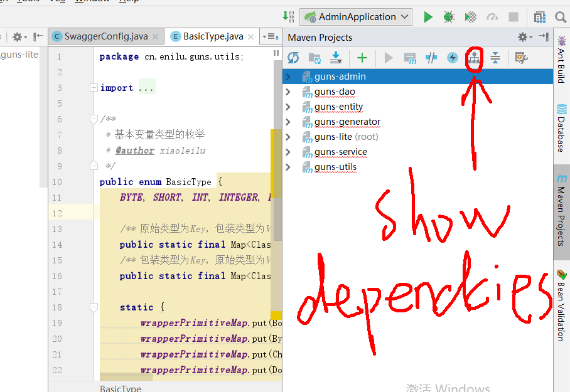This screenshot has height=392, width=570.
Task: Click the BasicType breadcrumb
Action: pyautogui.click(x=121, y=388)
